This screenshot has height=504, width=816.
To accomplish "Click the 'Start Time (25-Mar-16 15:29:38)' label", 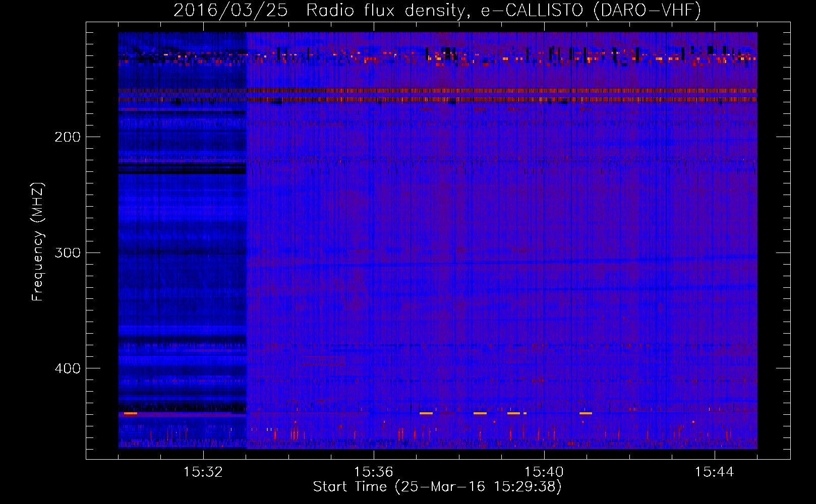I will (x=437, y=487).
